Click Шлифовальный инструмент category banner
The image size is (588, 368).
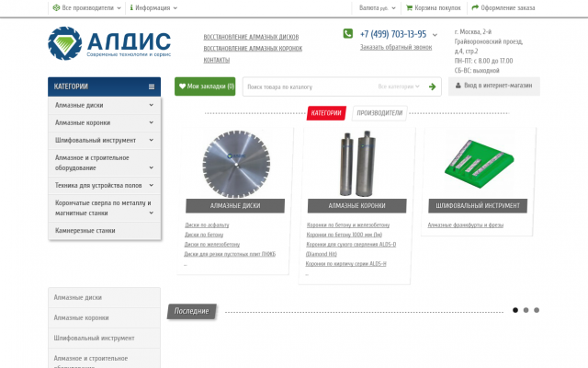tap(478, 206)
